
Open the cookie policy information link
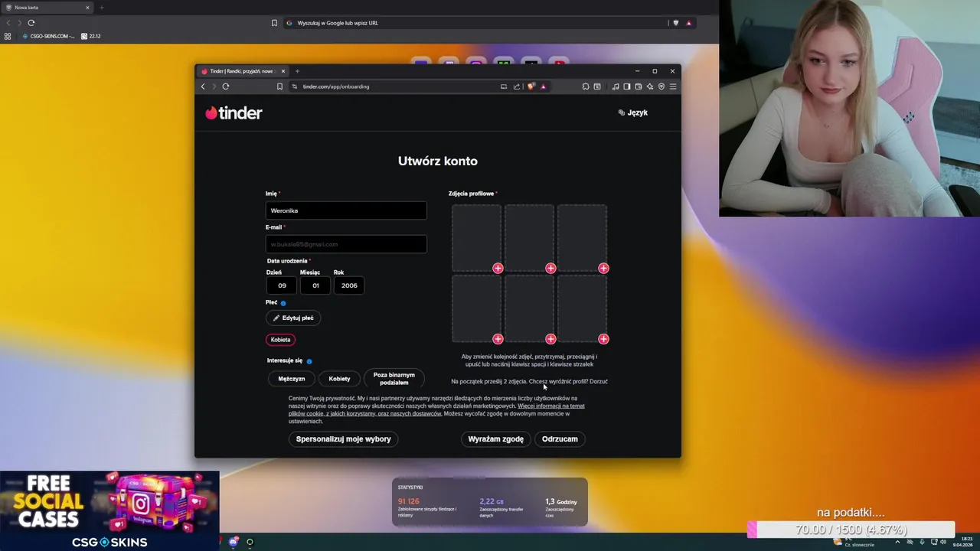click(x=436, y=409)
